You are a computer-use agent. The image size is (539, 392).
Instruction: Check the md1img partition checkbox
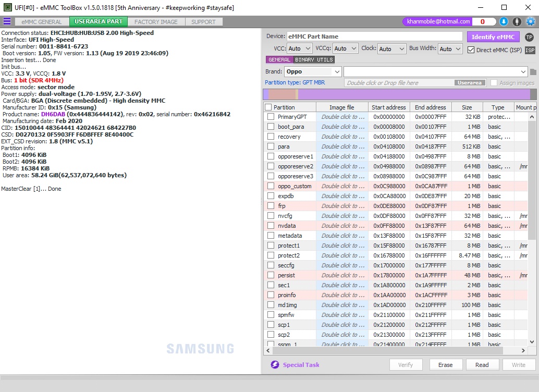pos(271,305)
